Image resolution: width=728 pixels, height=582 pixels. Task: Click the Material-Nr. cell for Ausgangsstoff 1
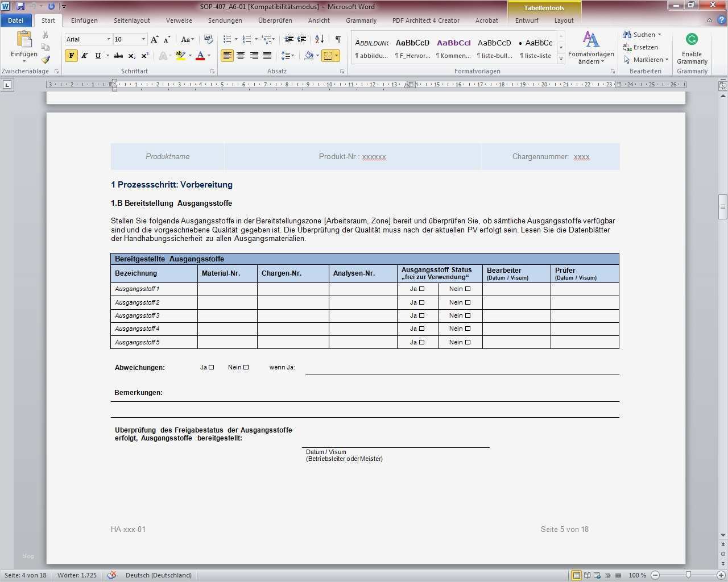pyautogui.click(x=227, y=289)
